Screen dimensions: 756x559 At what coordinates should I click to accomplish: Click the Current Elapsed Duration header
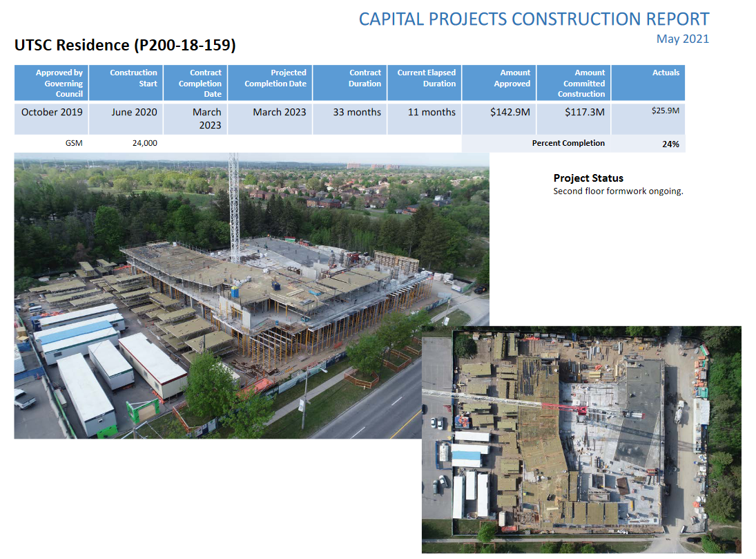tap(425, 83)
